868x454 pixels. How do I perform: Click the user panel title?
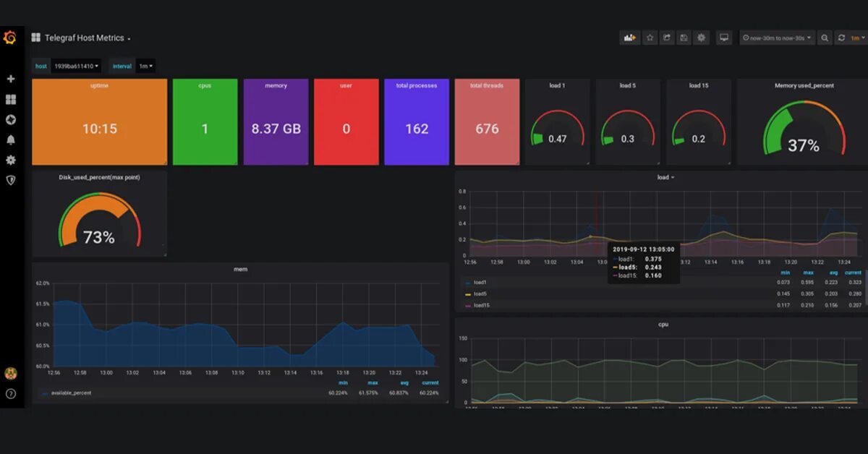coord(346,85)
